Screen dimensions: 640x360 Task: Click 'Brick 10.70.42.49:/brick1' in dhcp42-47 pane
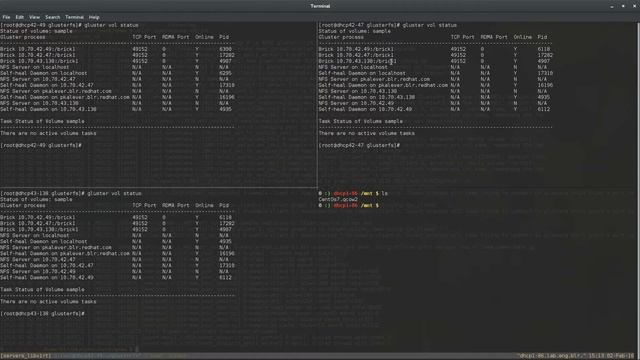click(356, 49)
